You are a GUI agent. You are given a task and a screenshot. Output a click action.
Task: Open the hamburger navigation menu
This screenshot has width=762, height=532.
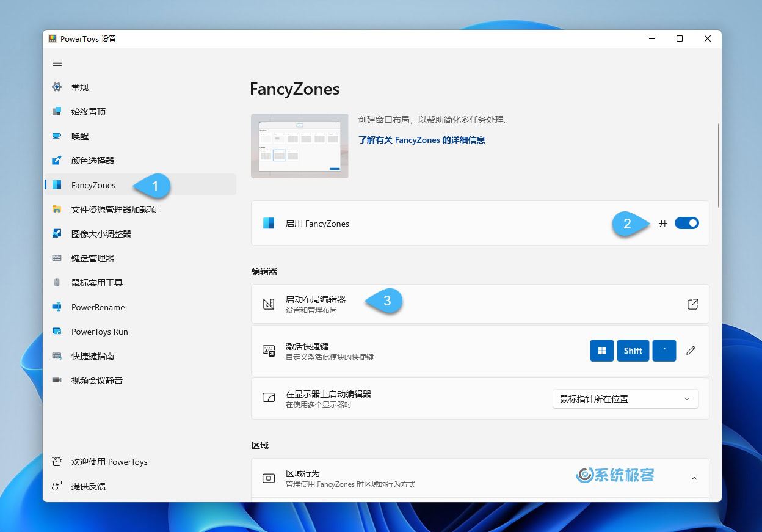tap(57, 63)
